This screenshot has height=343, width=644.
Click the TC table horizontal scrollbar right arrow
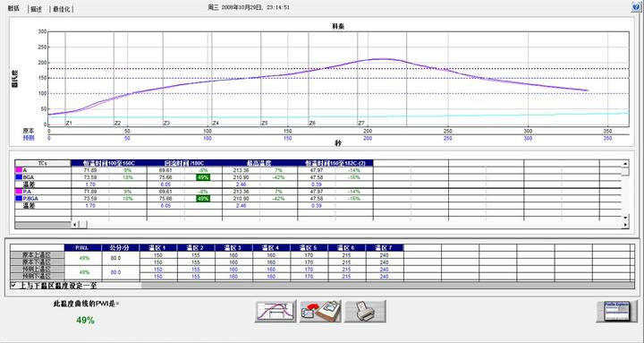[625, 225]
